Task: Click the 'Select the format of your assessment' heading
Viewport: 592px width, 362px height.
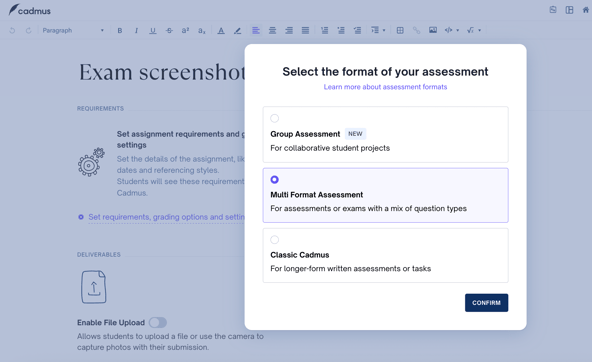Action: tap(385, 72)
